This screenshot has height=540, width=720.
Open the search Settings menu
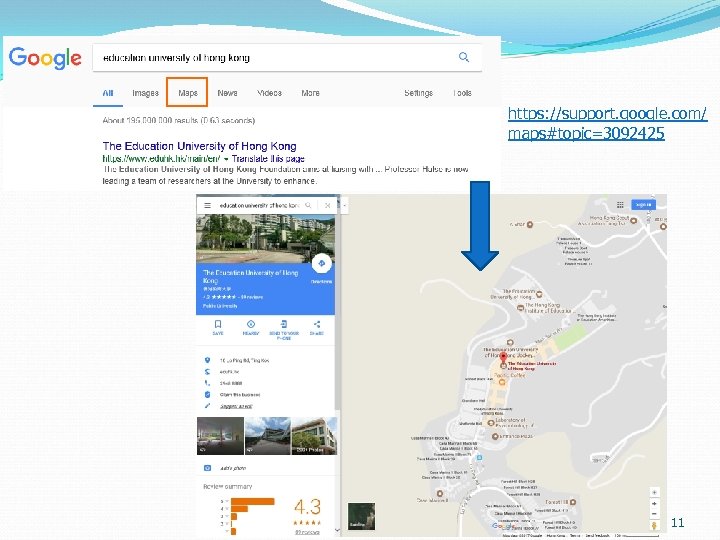click(418, 93)
